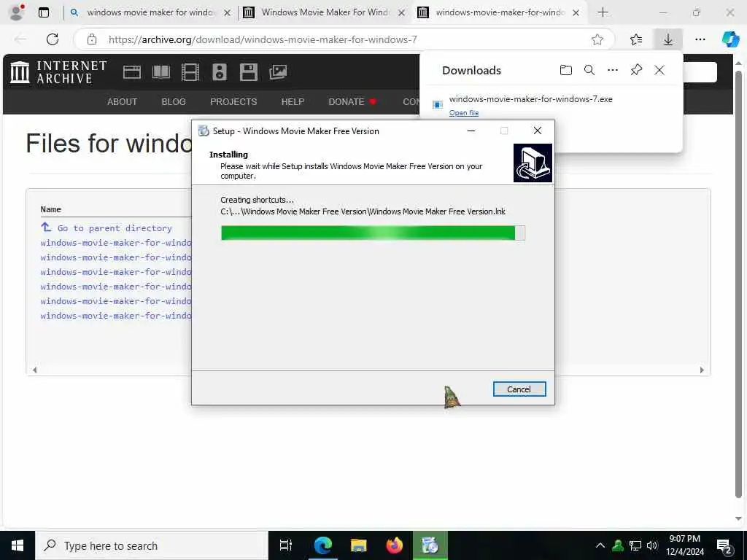Click Go to parent directory link
The image size is (747, 560).
pos(115,228)
